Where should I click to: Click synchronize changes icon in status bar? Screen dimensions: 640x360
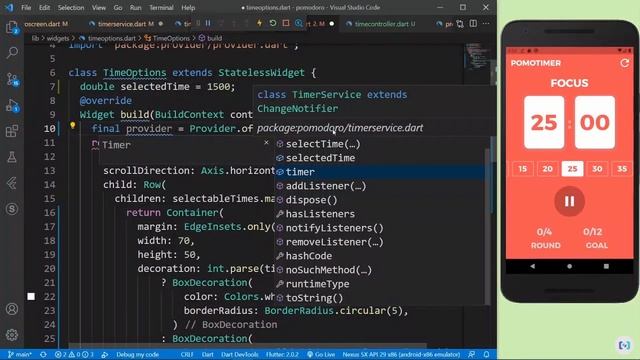coord(43,354)
